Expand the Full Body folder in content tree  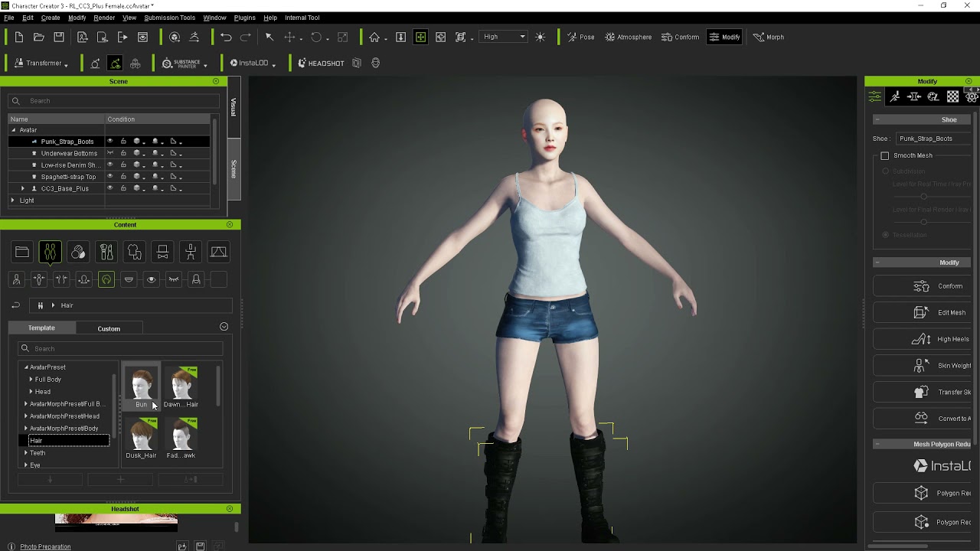pos(31,380)
